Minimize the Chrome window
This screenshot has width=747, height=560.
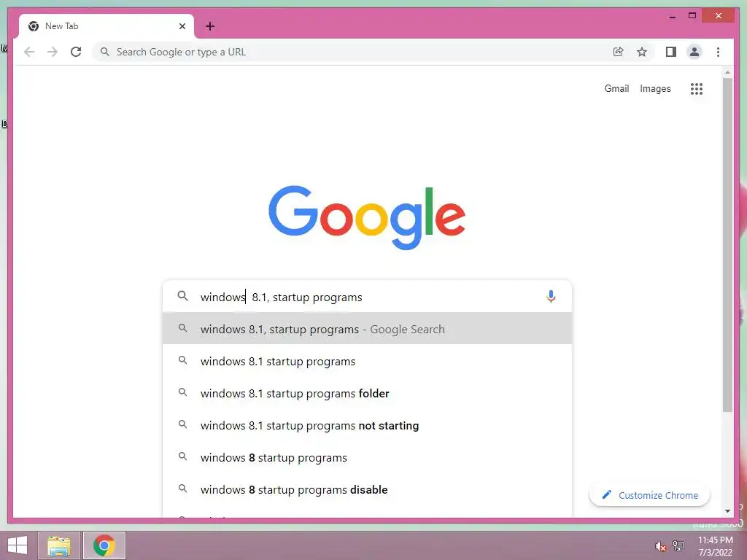(673, 16)
